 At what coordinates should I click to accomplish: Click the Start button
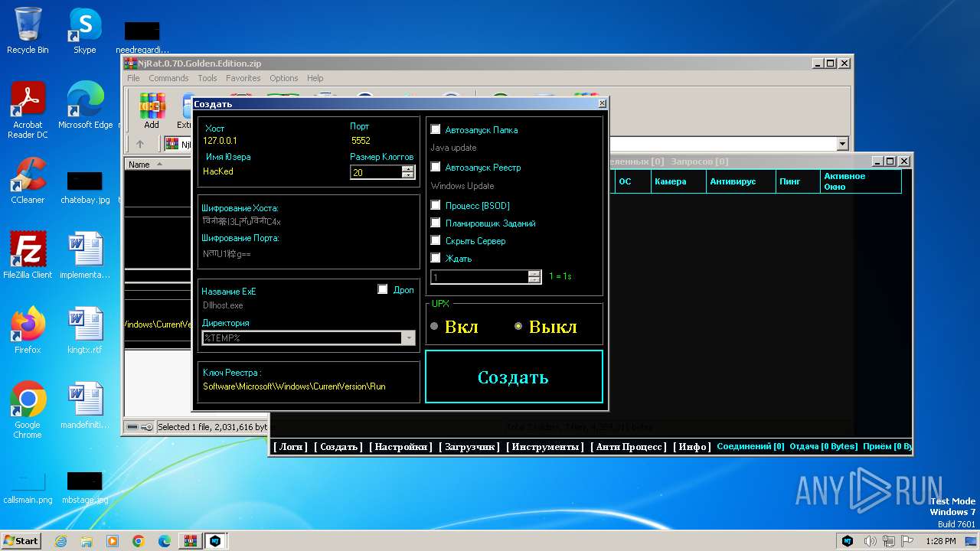click(21, 541)
